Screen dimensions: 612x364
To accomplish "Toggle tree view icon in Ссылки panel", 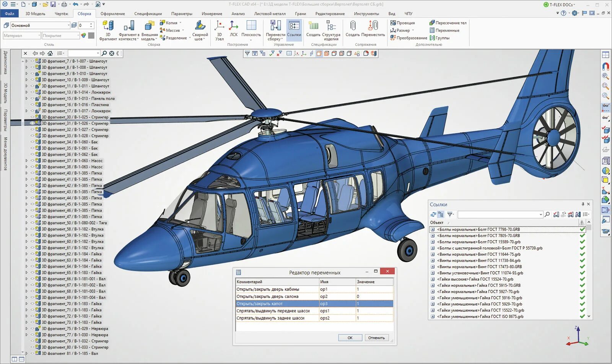I will pyautogui.click(x=441, y=214).
